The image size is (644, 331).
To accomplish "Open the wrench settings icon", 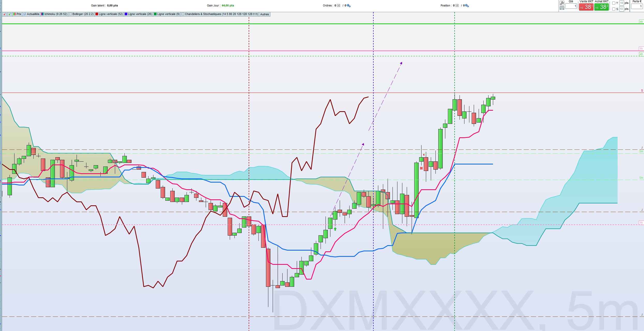I will point(562,3).
